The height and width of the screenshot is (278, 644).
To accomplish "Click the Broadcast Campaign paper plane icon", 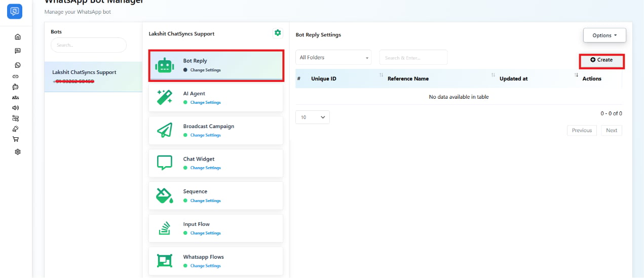I will (x=164, y=130).
